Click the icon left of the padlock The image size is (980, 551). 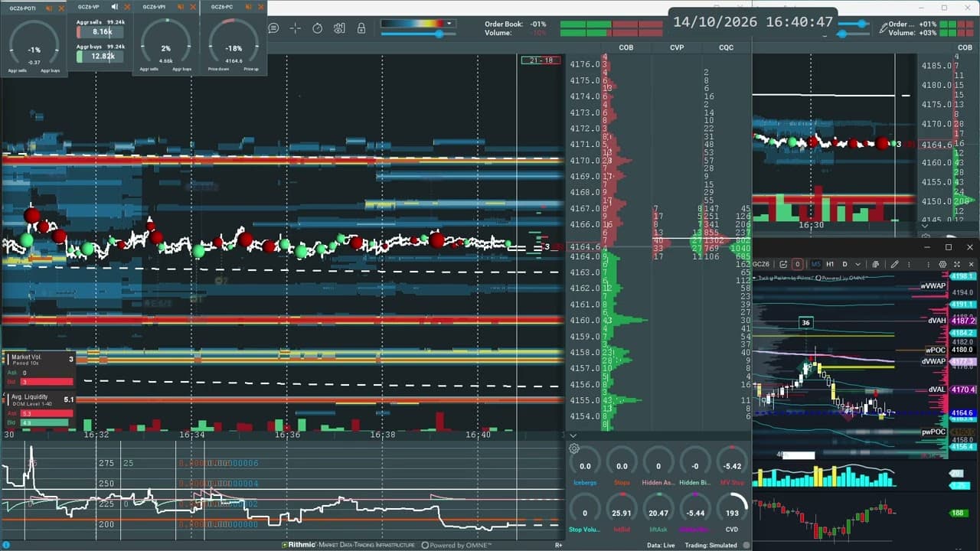[x=340, y=28]
